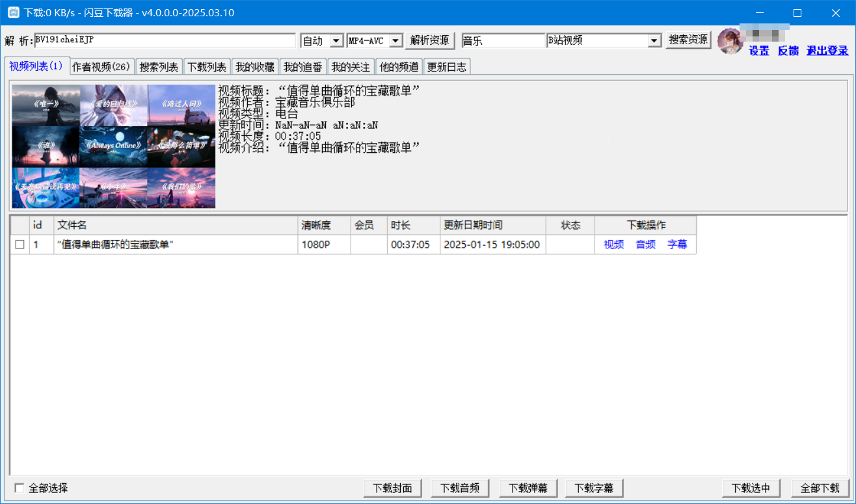
Task: Click the 退出登录 logout link
Action: pyautogui.click(x=827, y=51)
